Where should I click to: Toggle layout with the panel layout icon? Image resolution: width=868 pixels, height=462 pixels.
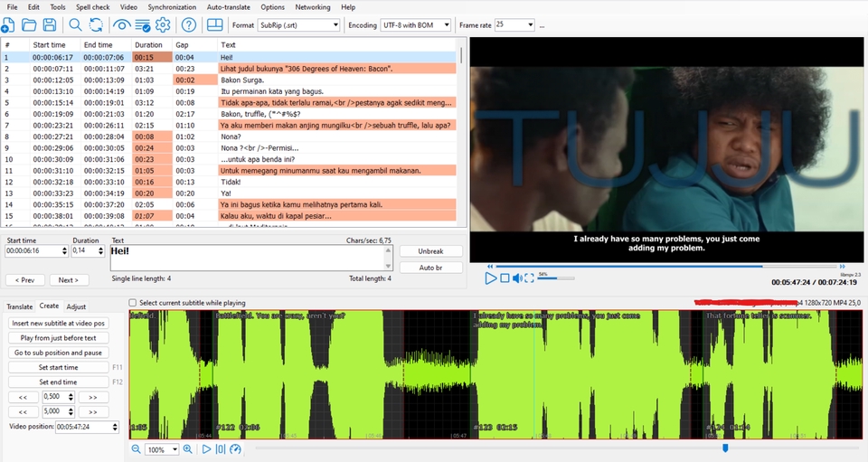(x=215, y=25)
